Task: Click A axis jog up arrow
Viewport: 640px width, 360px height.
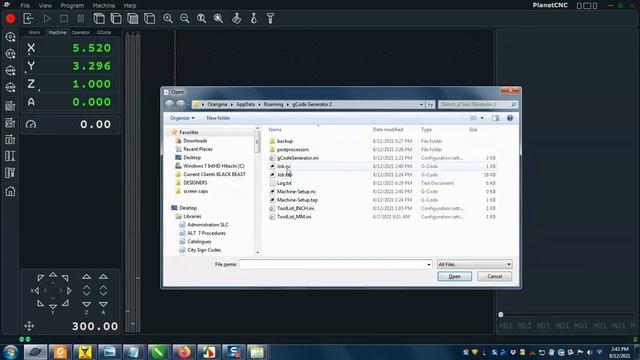Action: pyautogui.click(x=103, y=277)
